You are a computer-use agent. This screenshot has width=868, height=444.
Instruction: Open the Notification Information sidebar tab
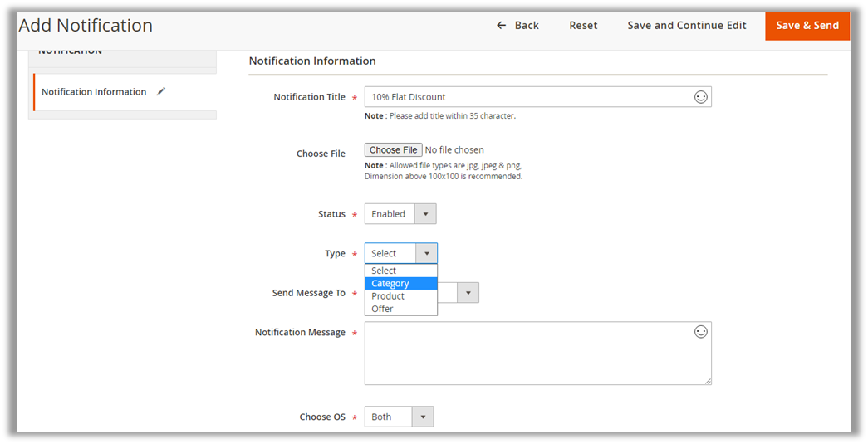click(x=94, y=92)
